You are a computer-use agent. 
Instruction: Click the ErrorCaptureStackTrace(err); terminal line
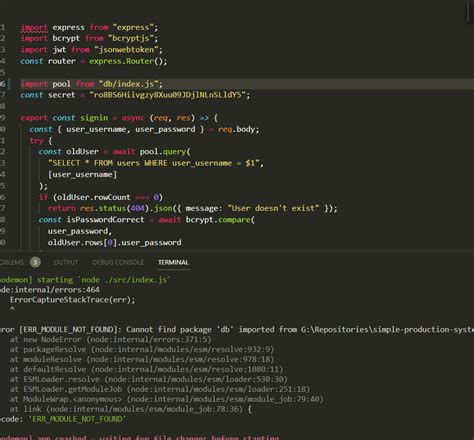pos(72,300)
